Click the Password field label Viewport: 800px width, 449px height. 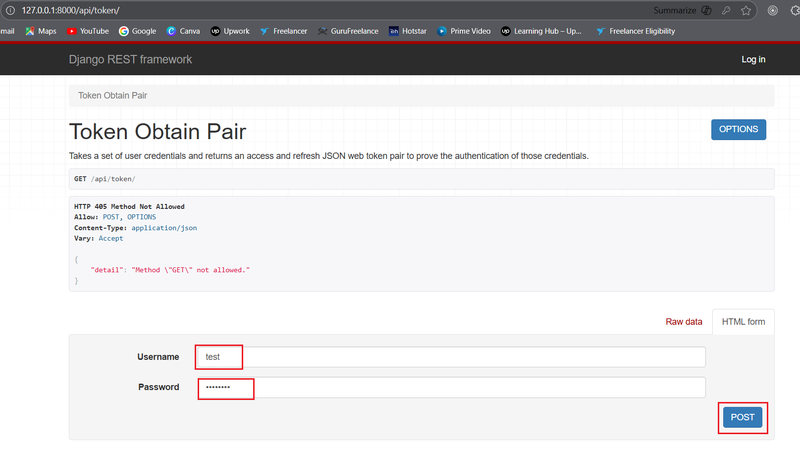tap(159, 387)
